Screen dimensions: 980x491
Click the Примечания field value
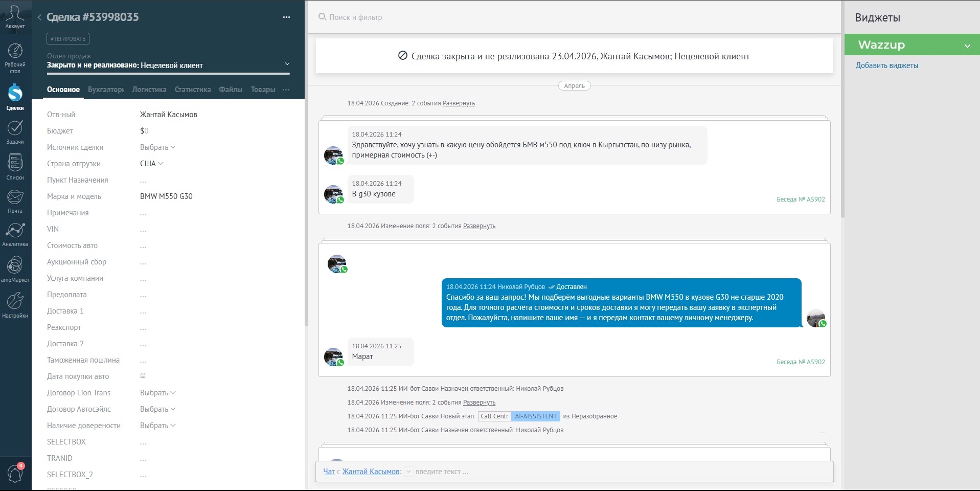[x=143, y=213]
